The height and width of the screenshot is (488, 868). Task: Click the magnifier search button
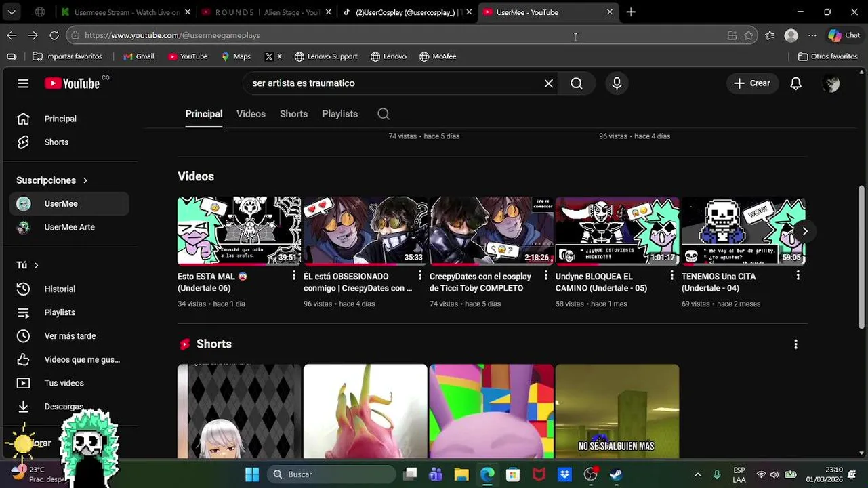(x=577, y=83)
